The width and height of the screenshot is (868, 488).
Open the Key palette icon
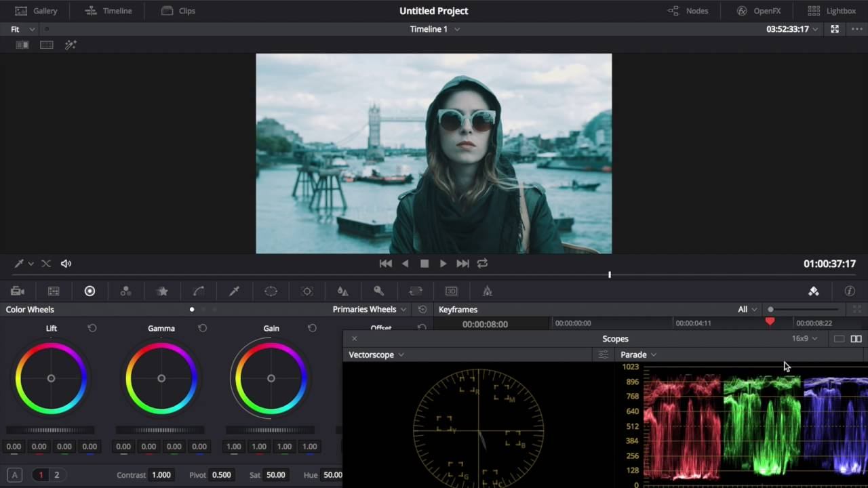379,291
